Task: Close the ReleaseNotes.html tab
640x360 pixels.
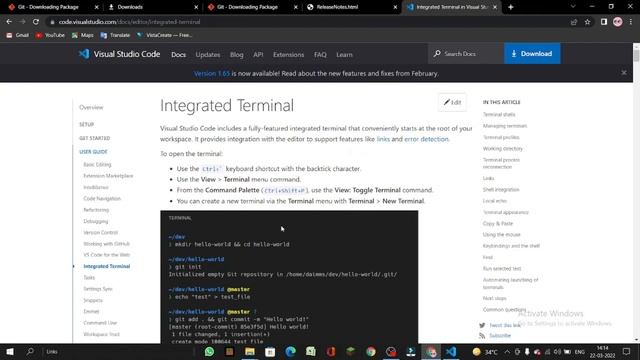Action: [x=395, y=7]
